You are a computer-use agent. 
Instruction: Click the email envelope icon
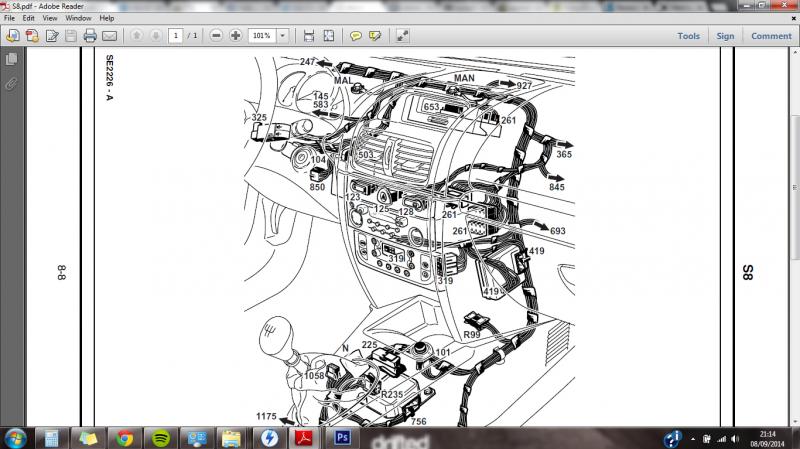coord(111,36)
